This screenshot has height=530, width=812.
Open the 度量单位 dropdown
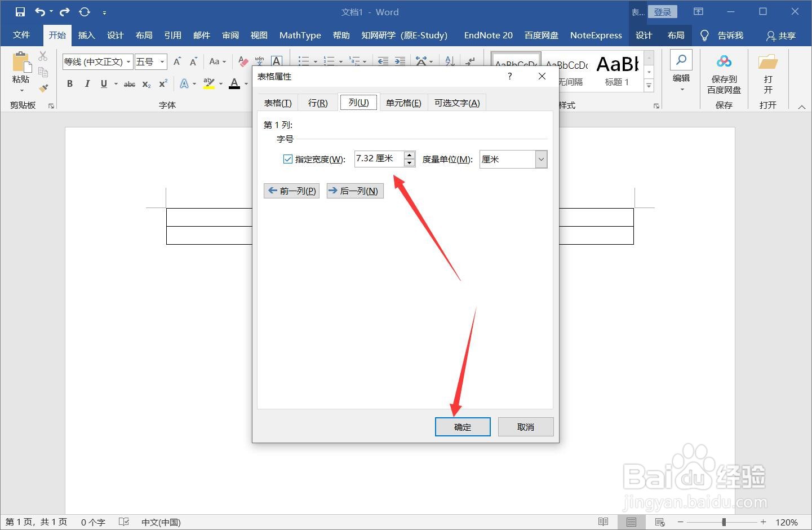click(540, 159)
